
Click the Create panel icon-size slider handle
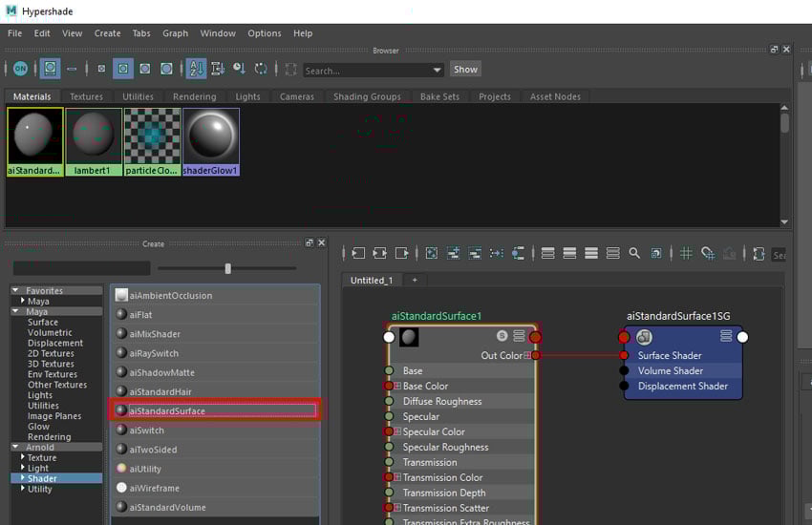coord(227,269)
